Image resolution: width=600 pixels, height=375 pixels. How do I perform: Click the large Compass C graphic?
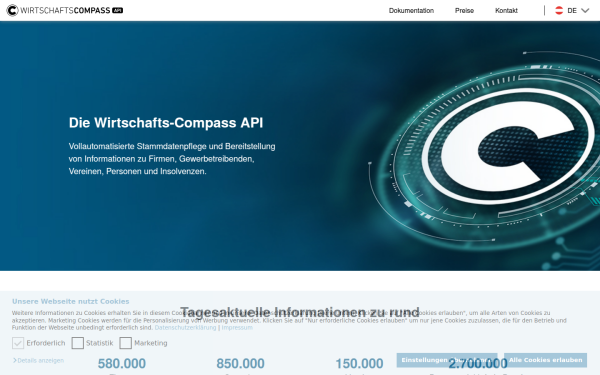508,147
